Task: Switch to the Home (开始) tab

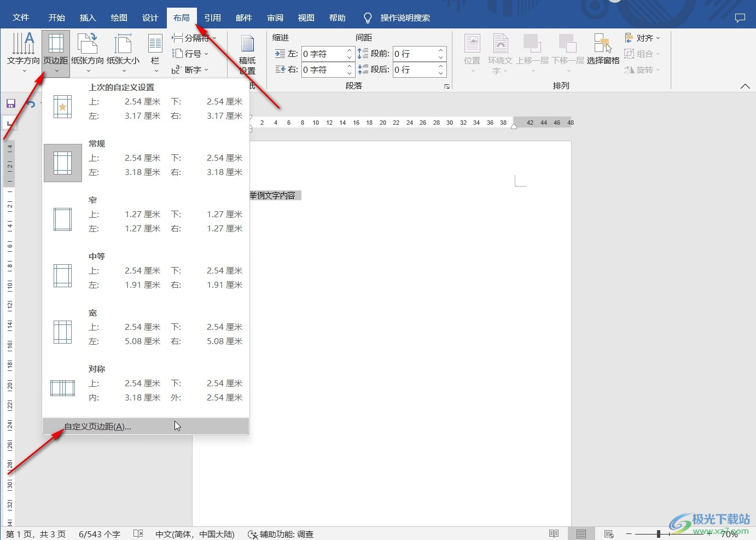Action: pyautogui.click(x=56, y=18)
